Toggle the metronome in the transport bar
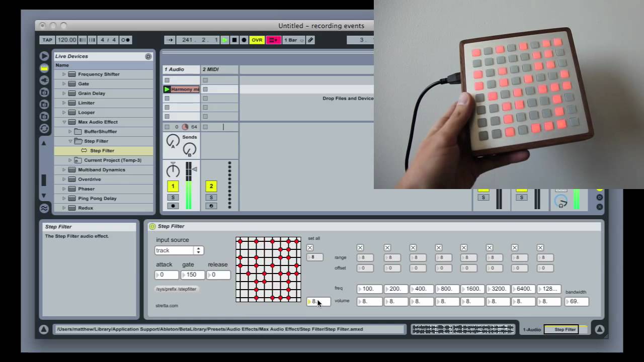644x362 pixels. point(125,40)
